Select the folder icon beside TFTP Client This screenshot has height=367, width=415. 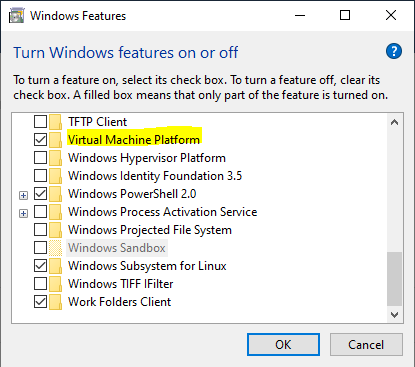[x=55, y=122]
